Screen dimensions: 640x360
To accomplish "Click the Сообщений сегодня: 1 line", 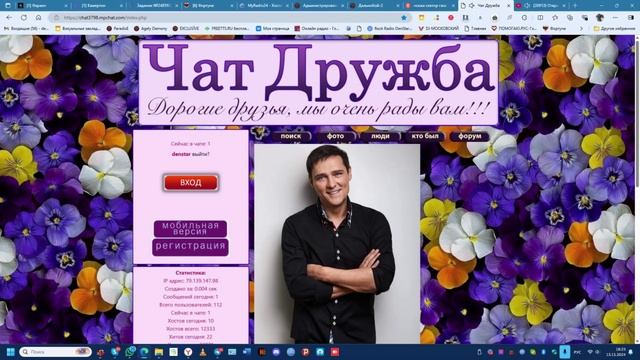I will pos(191,297).
